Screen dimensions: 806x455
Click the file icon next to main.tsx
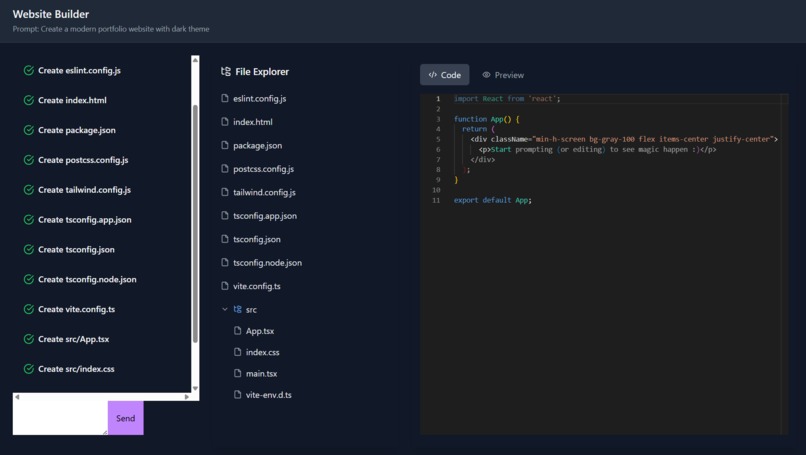click(237, 373)
